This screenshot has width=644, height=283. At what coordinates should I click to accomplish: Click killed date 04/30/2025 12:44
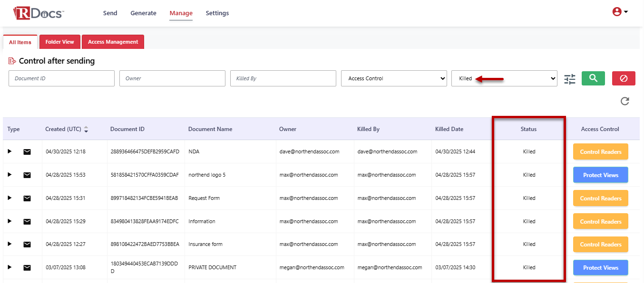tap(455, 152)
